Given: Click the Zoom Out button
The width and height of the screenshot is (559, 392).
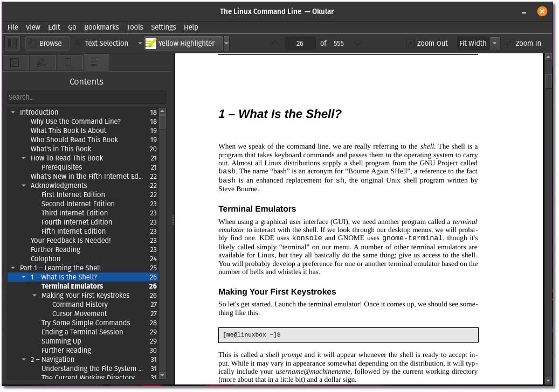Looking at the screenshot, I should pos(427,43).
